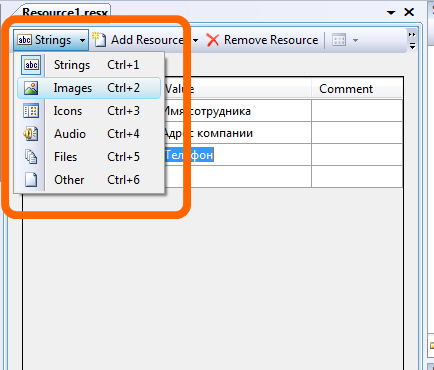Click the red X Remove Resource icon

pos(213,40)
